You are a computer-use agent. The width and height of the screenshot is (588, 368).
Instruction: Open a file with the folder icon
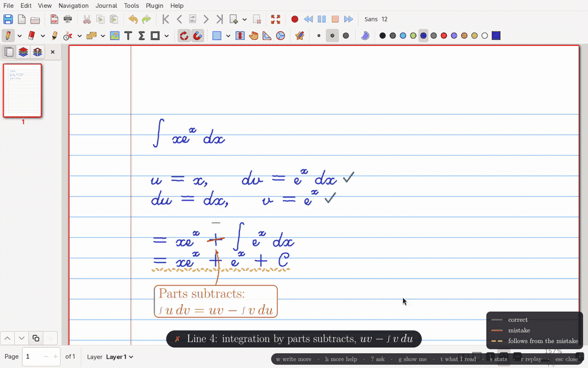36,19
